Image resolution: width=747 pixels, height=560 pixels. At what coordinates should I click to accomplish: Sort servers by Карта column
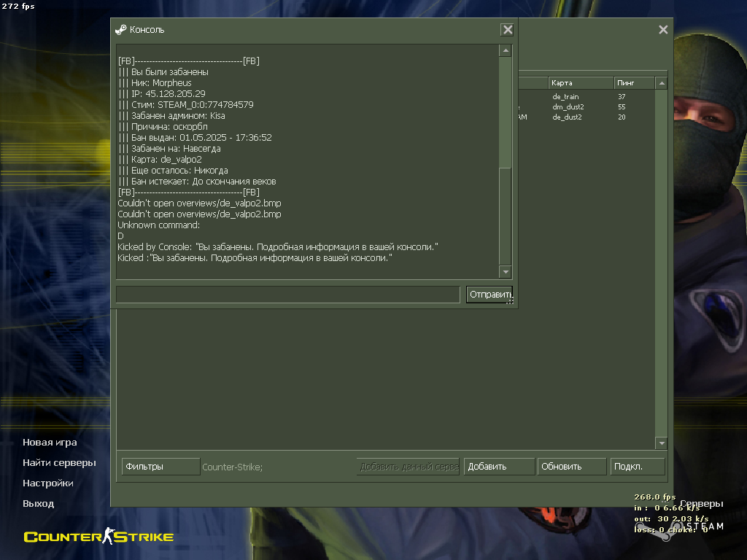click(x=581, y=83)
